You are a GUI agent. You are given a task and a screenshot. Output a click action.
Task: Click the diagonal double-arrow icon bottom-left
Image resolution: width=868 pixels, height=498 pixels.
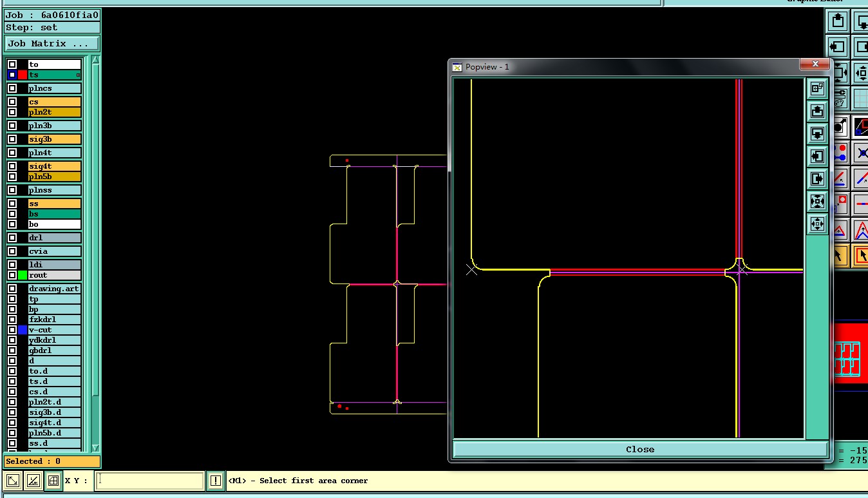[13, 481]
